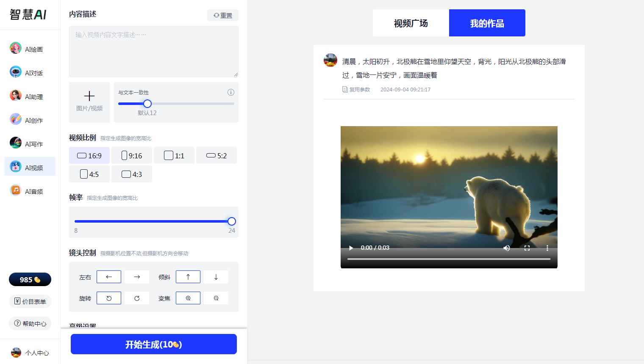The width and height of the screenshot is (644, 364).
Task: Choose the 1:1 video ratio
Action: (x=174, y=155)
